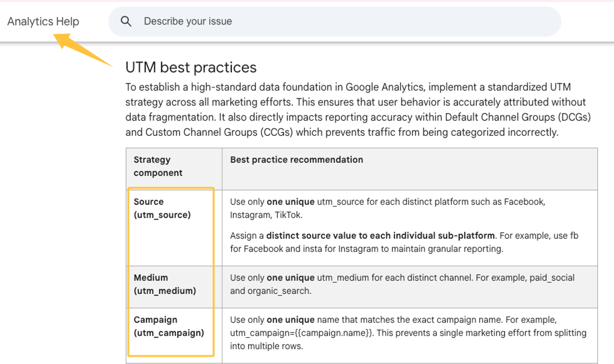
Task: Click the text 'distinct source value to each individual sub-platform'
Action: (x=380, y=236)
